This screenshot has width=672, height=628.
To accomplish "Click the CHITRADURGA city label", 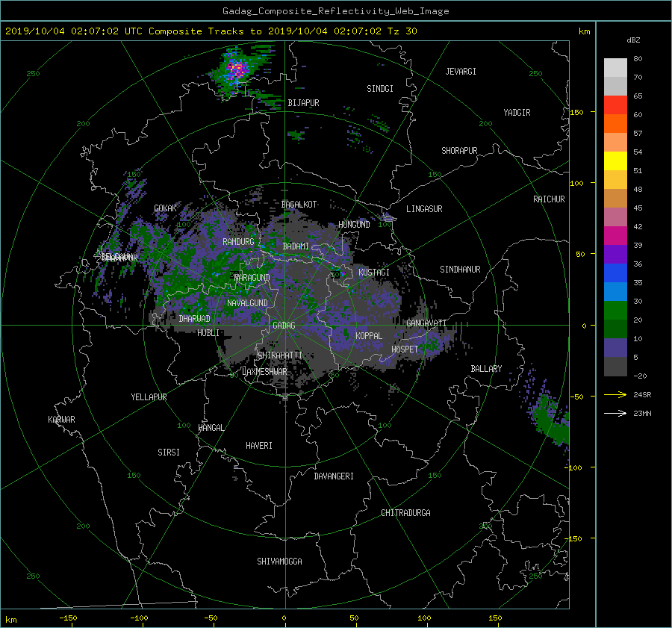I will coord(405,513).
